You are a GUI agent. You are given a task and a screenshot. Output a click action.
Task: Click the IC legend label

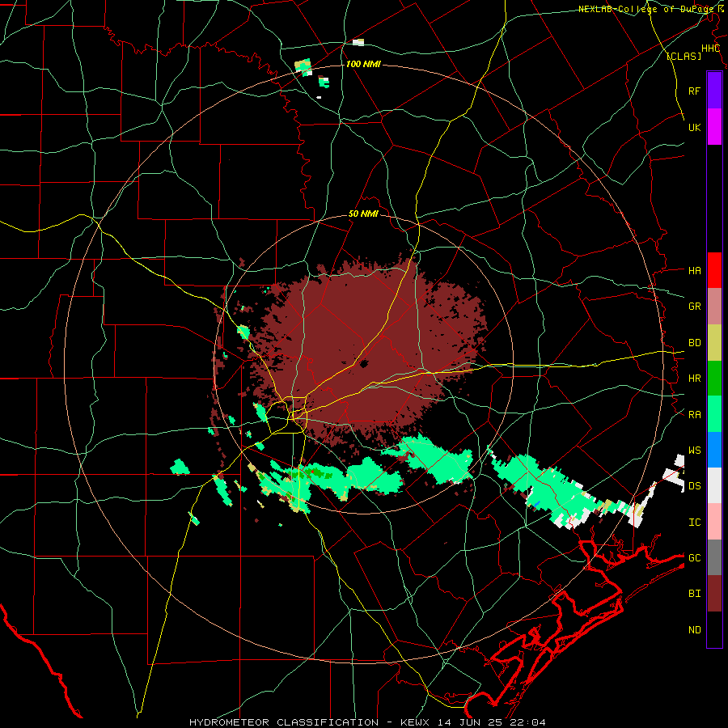coord(694,523)
